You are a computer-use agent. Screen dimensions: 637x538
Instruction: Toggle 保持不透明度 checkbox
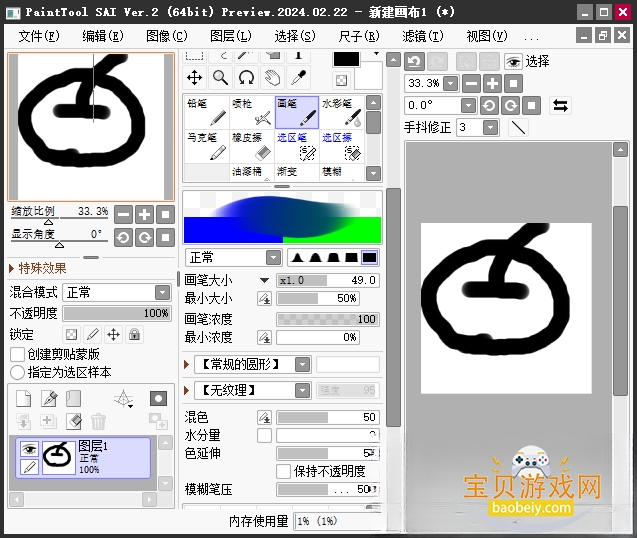click(x=283, y=471)
